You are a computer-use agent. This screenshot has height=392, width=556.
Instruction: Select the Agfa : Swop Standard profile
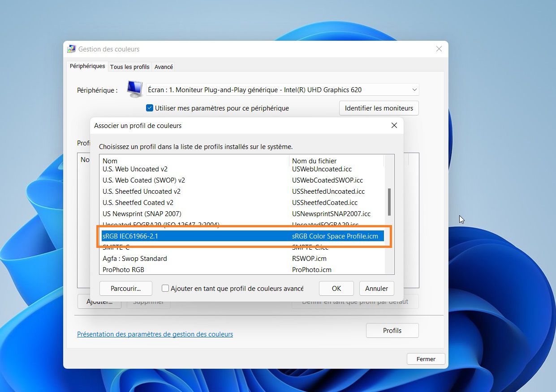point(135,259)
